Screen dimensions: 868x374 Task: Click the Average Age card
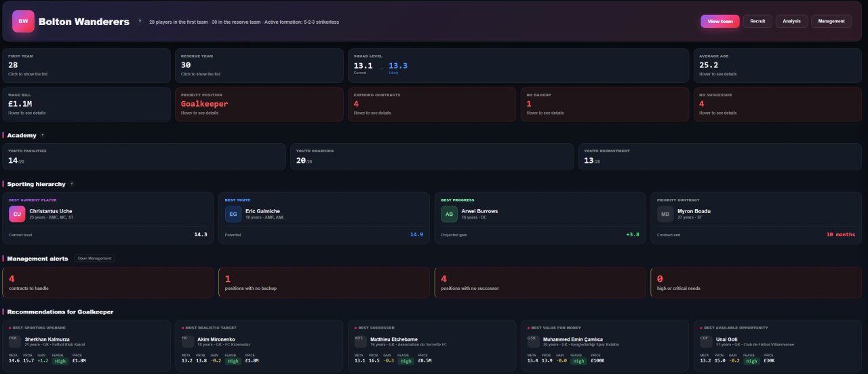(779, 65)
